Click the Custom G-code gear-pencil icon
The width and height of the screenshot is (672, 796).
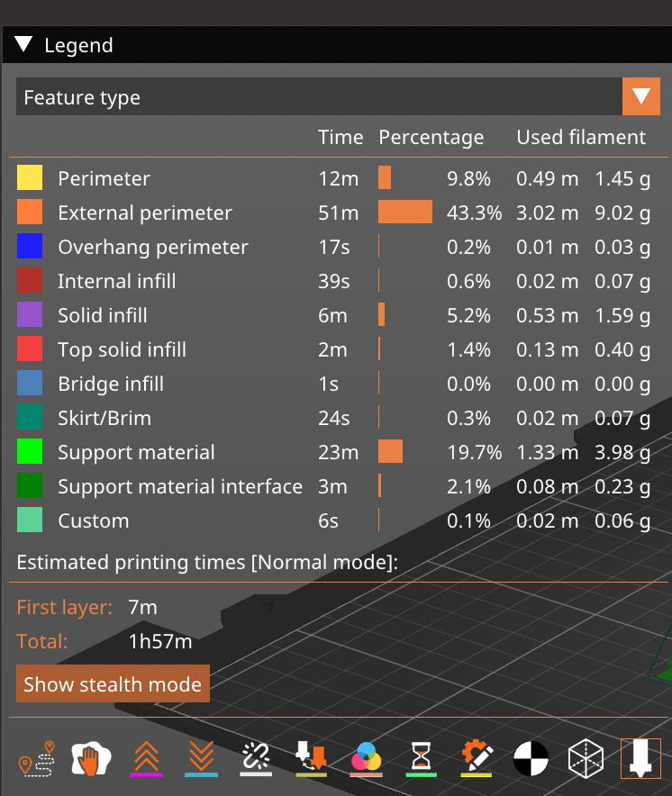point(476,758)
